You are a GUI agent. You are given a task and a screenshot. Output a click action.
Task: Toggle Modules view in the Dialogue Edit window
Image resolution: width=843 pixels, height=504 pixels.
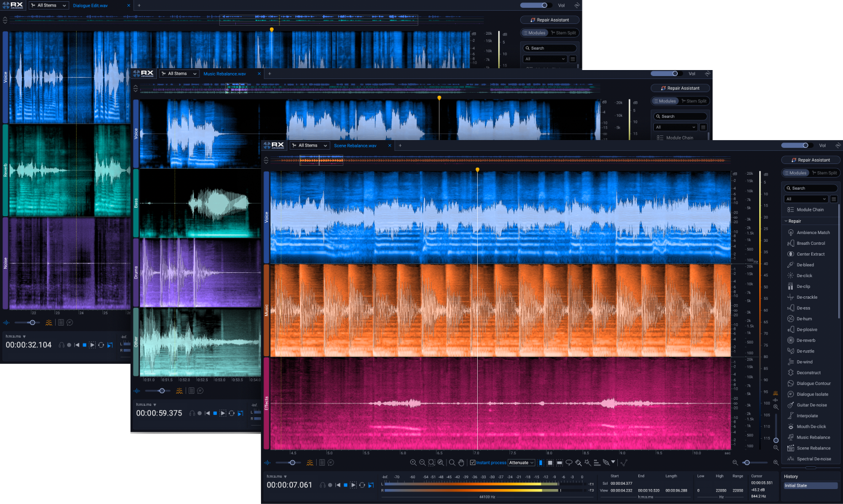(534, 33)
